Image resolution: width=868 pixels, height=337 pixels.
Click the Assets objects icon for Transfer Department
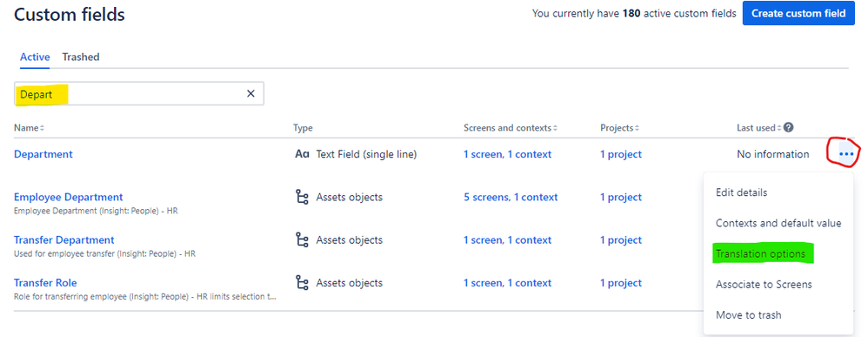303,240
